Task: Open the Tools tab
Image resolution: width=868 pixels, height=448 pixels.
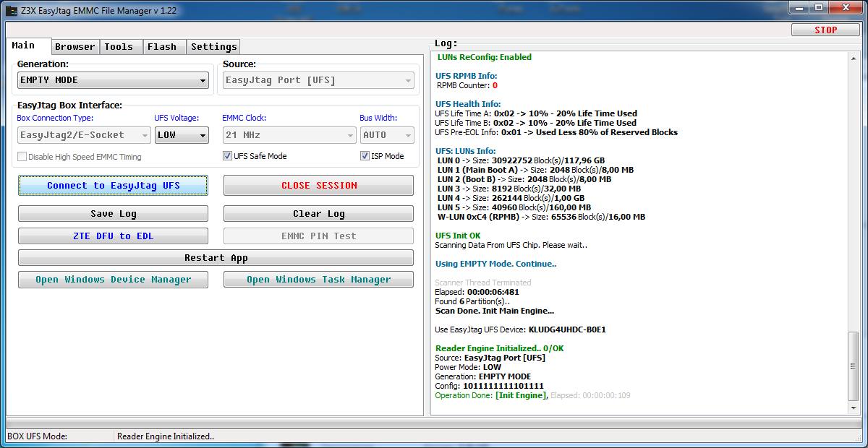Action: (x=119, y=47)
